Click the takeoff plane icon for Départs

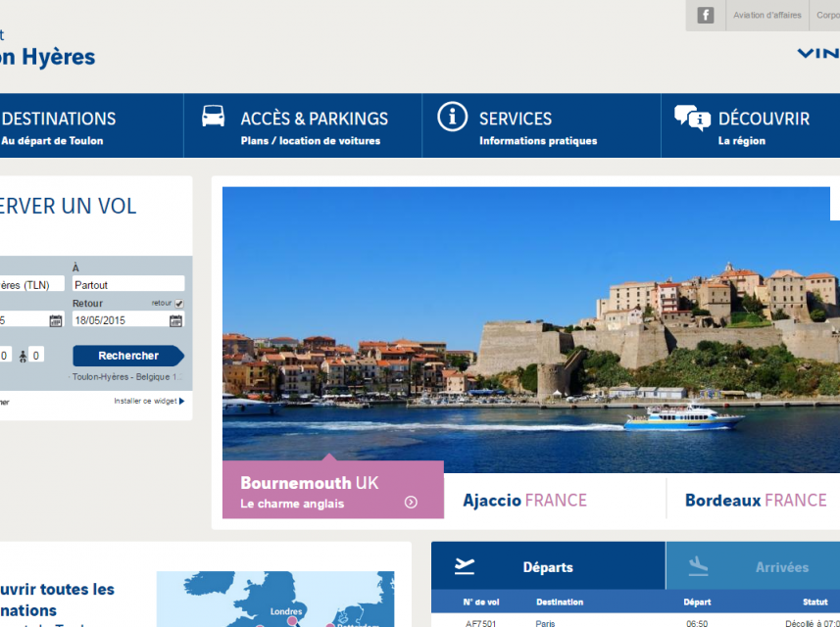pos(465,566)
